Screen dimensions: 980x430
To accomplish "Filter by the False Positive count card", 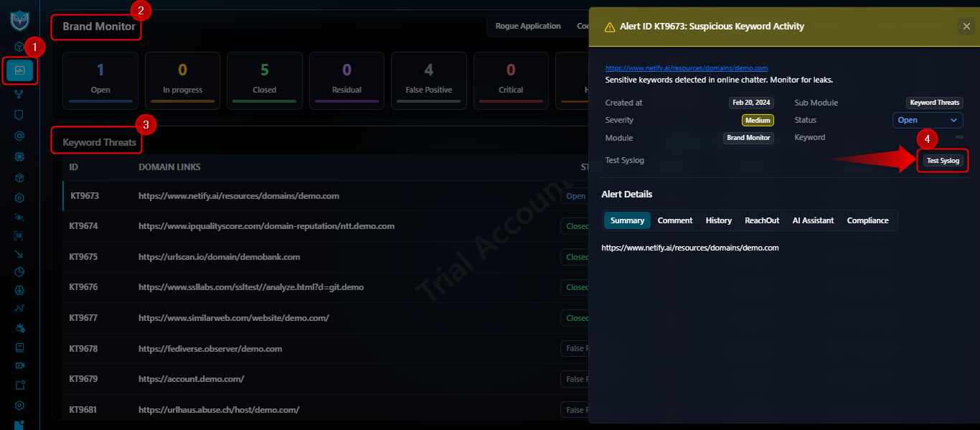I will (428, 80).
